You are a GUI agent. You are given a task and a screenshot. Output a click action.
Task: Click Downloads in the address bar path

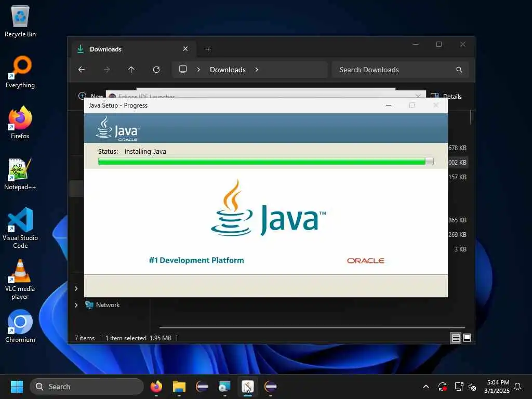(228, 70)
